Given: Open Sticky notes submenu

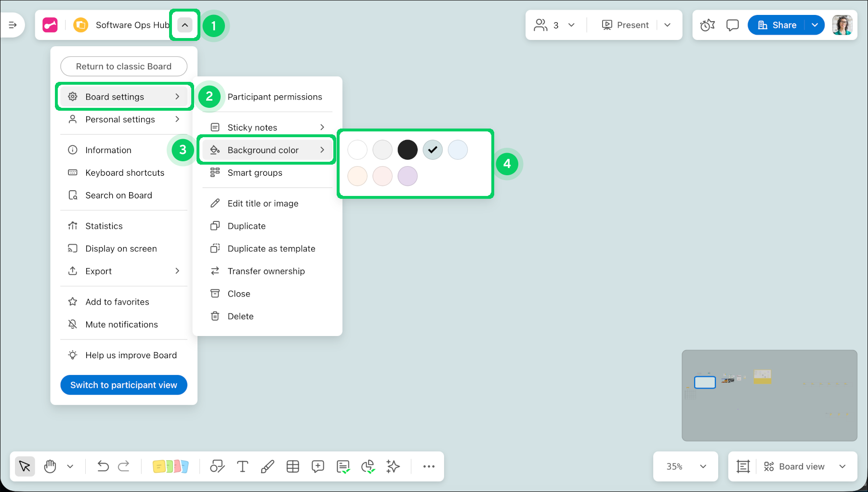Looking at the screenshot, I should click(x=267, y=128).
